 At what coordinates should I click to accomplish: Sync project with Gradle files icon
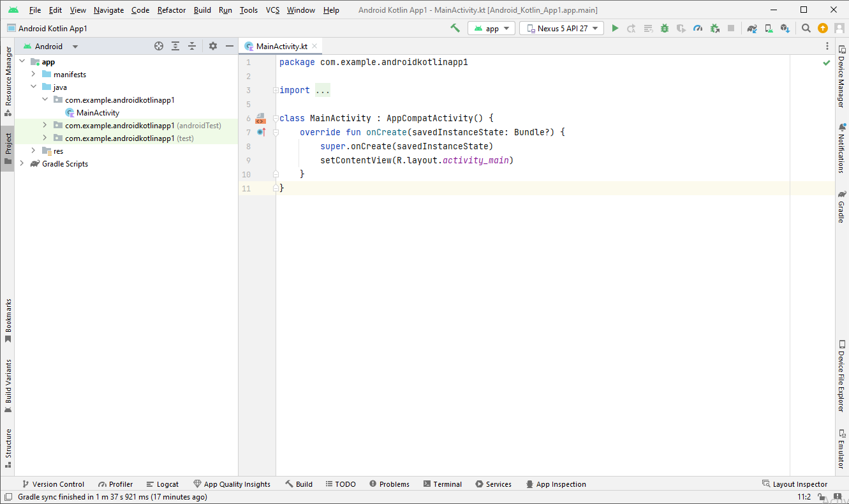click(753, 28)
